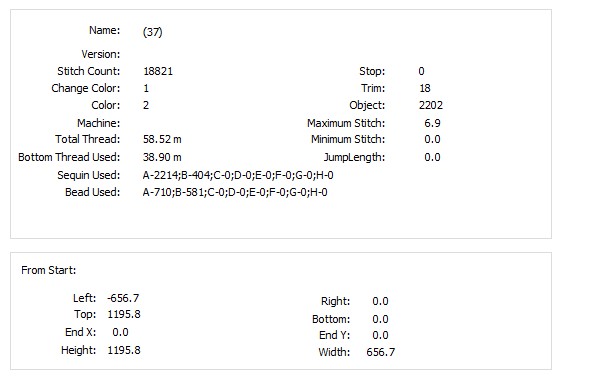Viewport: 591px width, 377px height.
Task: Click the Name value (37)
Action: 153,32
